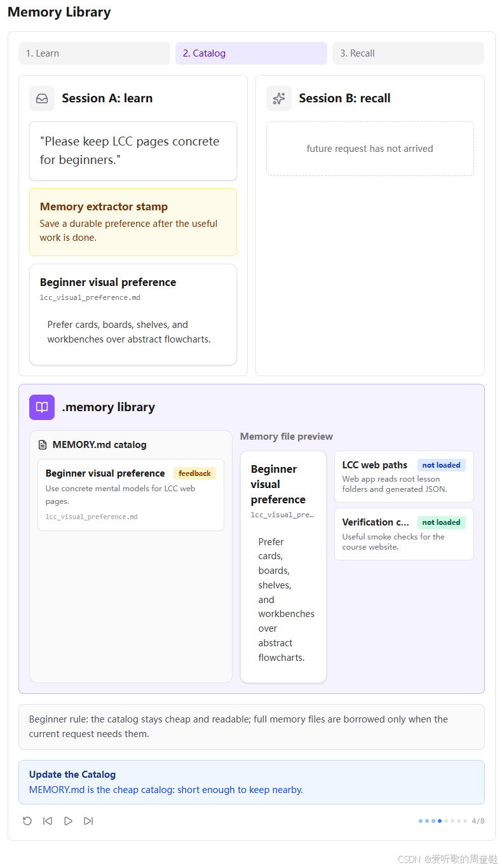Click the not loaded badge beside Verification c...

pyautogui.click(x=442, y=522)
